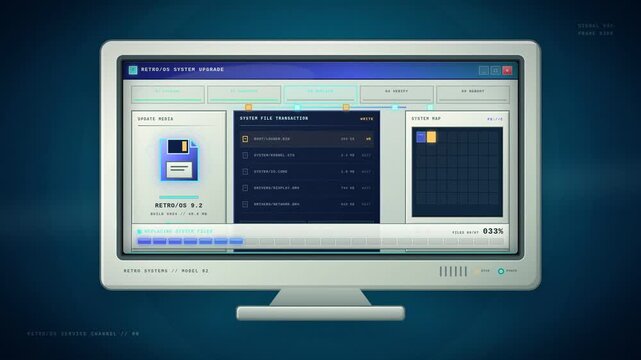Click the Retro/OS System Upgrade title bar icon
This screenshot has height=360, width=641.
coord(133,70)
